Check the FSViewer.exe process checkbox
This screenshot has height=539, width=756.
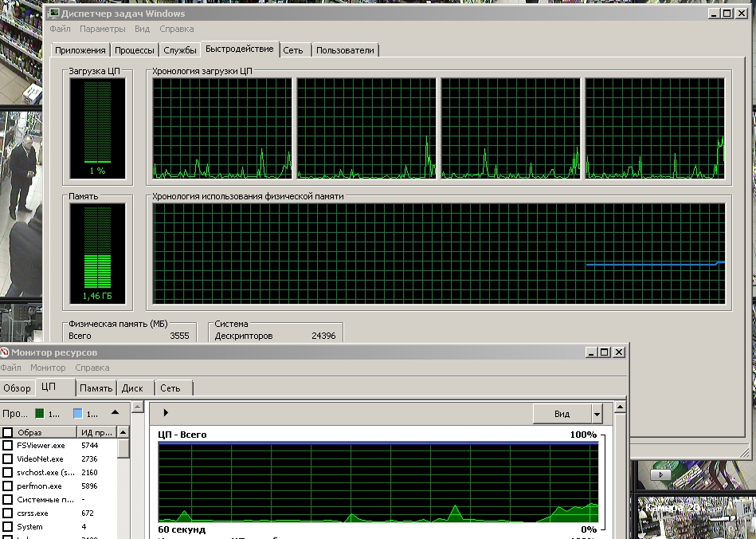pos(8,446)
